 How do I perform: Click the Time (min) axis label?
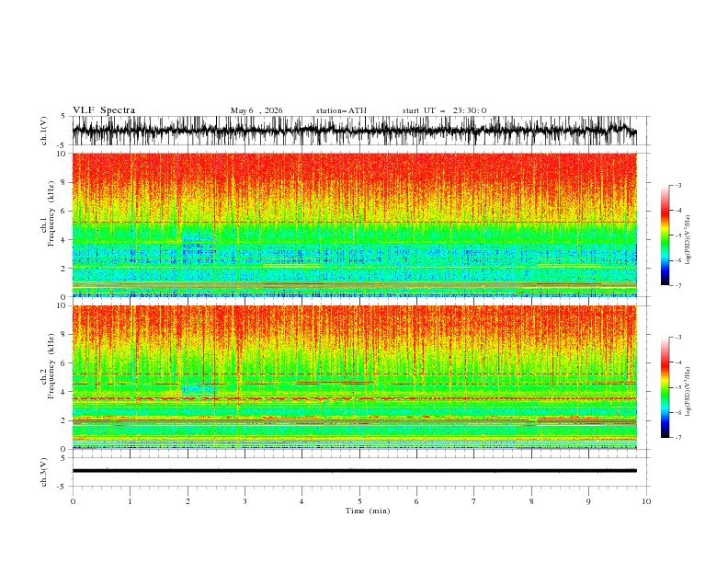368,511
